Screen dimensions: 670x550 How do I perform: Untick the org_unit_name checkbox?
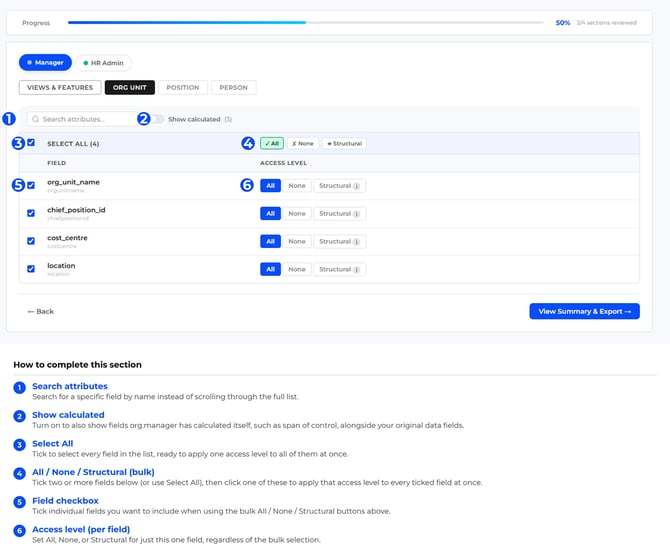[x=31, y=185]
